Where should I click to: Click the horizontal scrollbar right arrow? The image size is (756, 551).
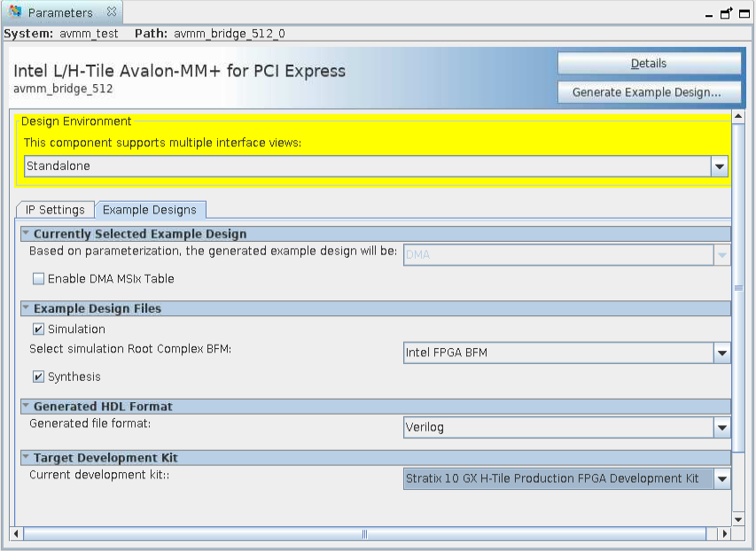724,534
